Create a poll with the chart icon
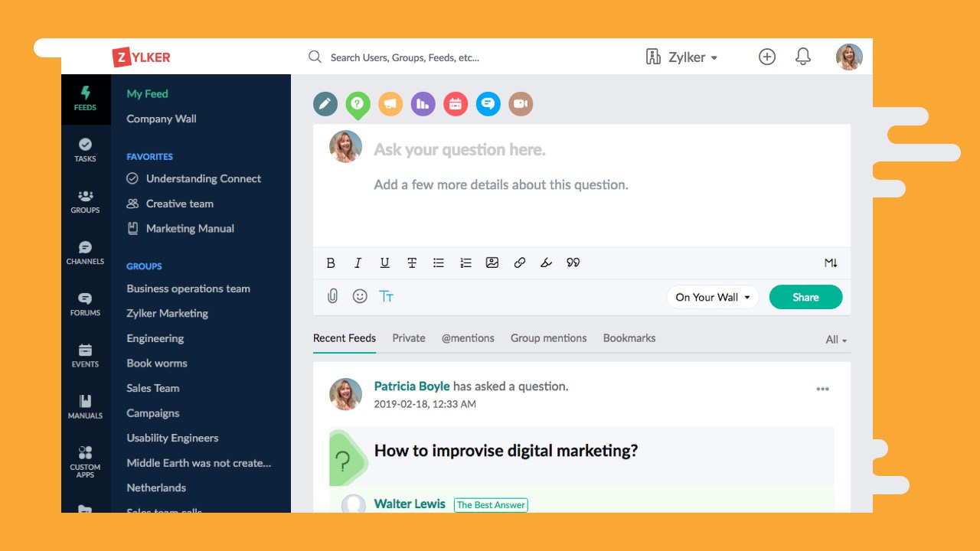Viewport: 980px width, 551px height. coord(423,104)
